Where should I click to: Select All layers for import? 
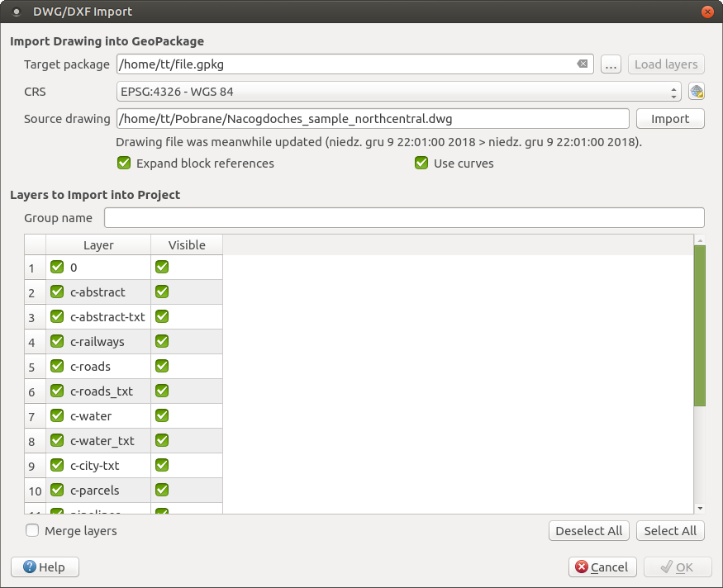[x=670, y=530]
